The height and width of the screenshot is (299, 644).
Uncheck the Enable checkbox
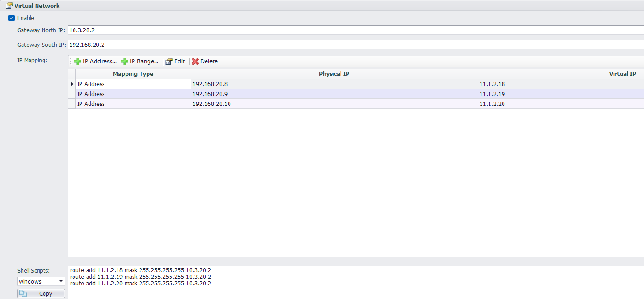click(12, 18)
